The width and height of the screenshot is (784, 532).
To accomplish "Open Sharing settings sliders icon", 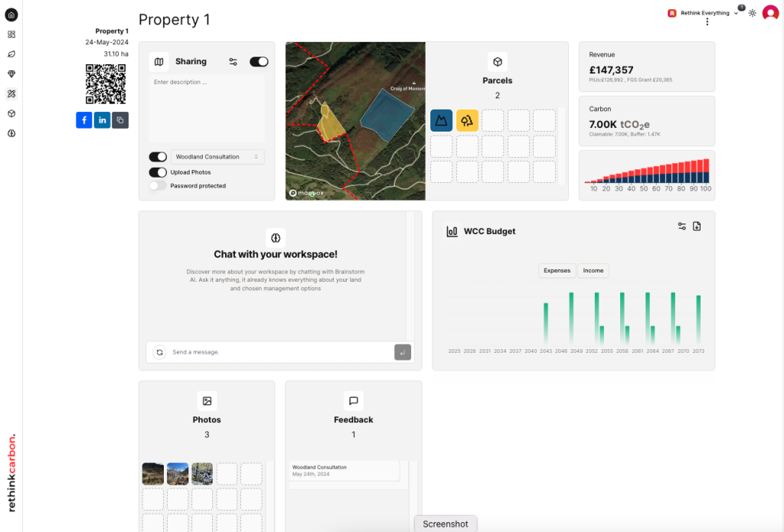I will (x=233, y=61).
